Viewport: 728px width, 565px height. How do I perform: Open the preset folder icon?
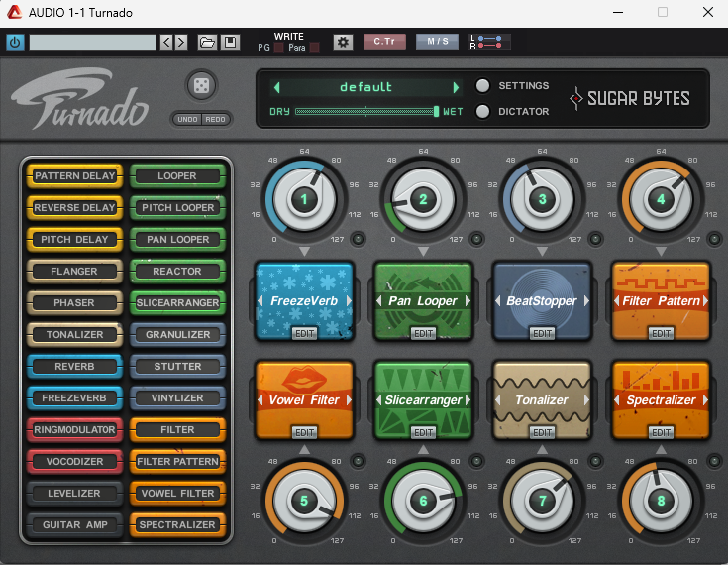tap(207, 43)
